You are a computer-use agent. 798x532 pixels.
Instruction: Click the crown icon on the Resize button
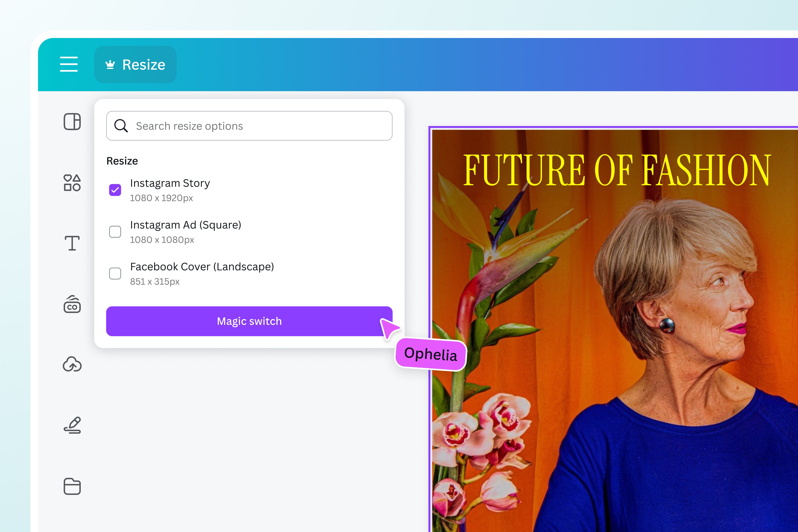(110, 64)
